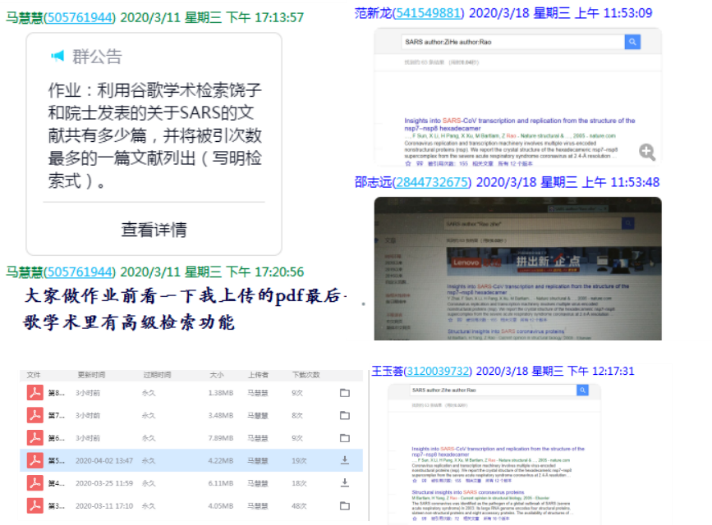Image resolution: width=712 pixels, height=525 pixels.
Task: Open folder icon for the 7.89MB file
Action: pos(345,438)
